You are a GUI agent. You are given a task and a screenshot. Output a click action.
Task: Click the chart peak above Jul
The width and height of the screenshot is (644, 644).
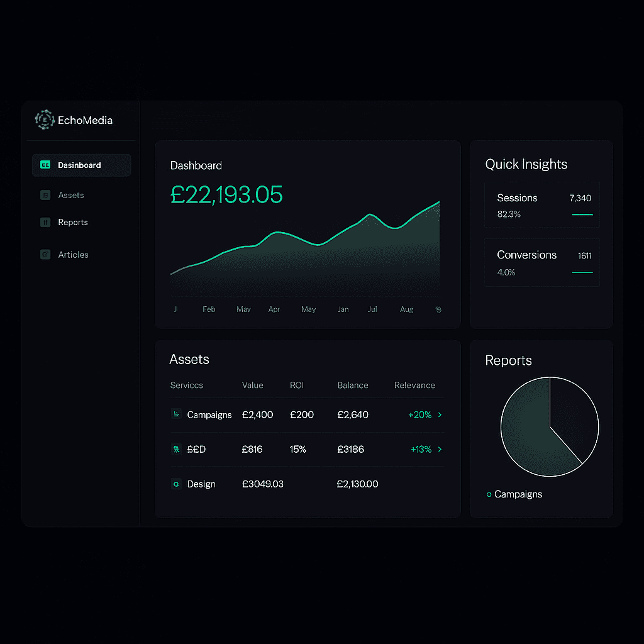370,214
